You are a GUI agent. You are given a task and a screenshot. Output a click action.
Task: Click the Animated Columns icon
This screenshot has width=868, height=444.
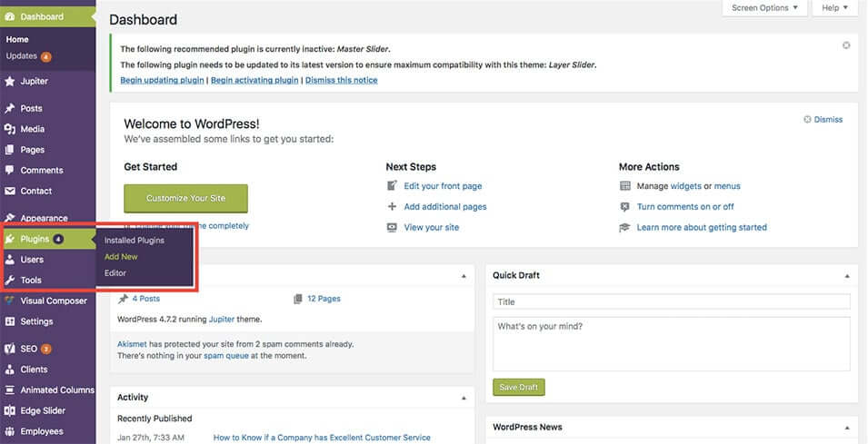tap(9, 390)
